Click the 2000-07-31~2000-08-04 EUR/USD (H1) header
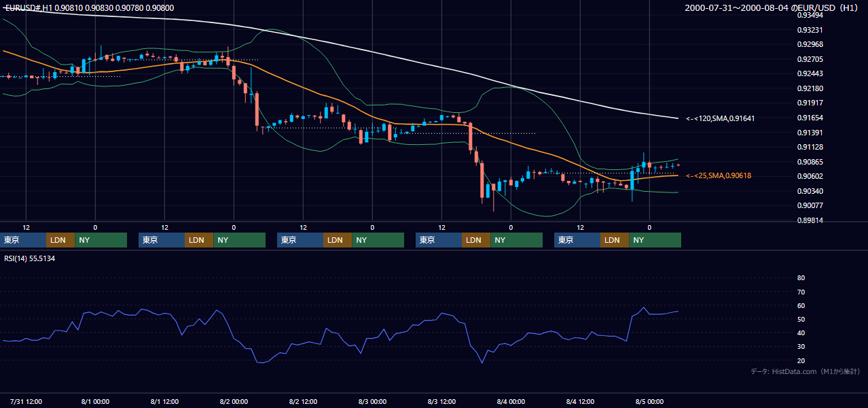Screen dimensions: 868x408 pos(772,8)
